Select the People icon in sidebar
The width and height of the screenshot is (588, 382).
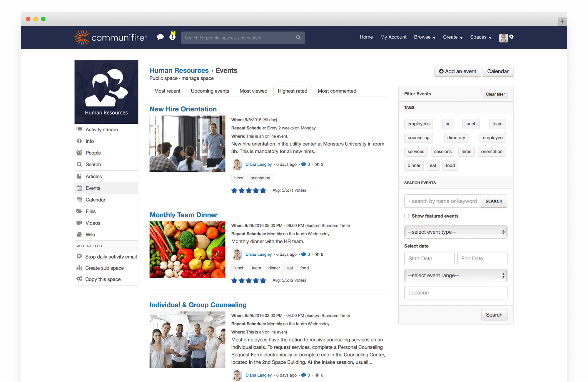click(x=79, y=153)
